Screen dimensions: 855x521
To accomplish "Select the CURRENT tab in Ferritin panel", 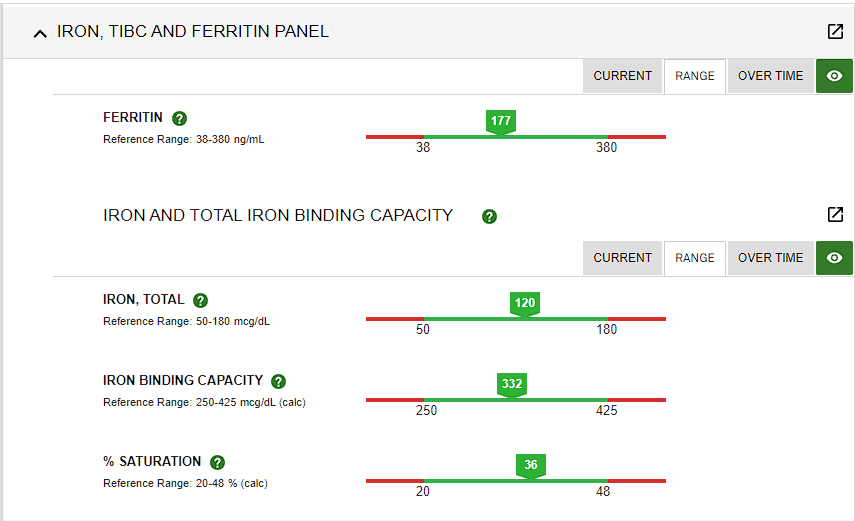I will [622, 76].
